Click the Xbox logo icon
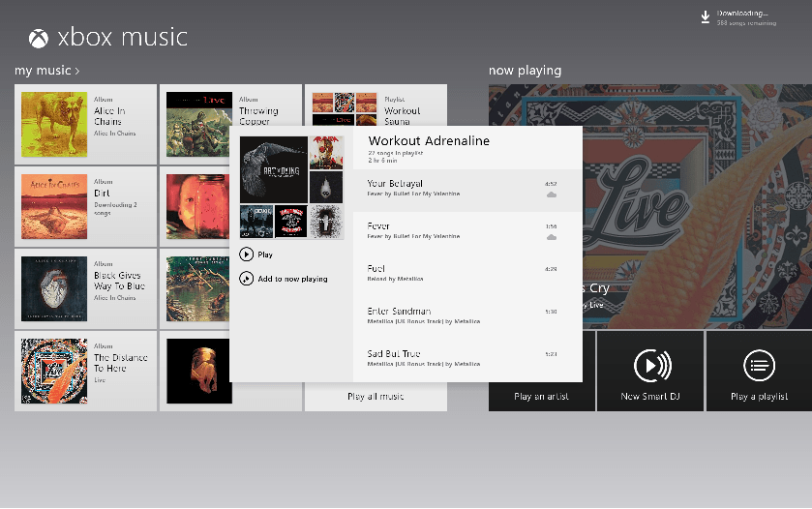812x509 pixels. [39, 39]
